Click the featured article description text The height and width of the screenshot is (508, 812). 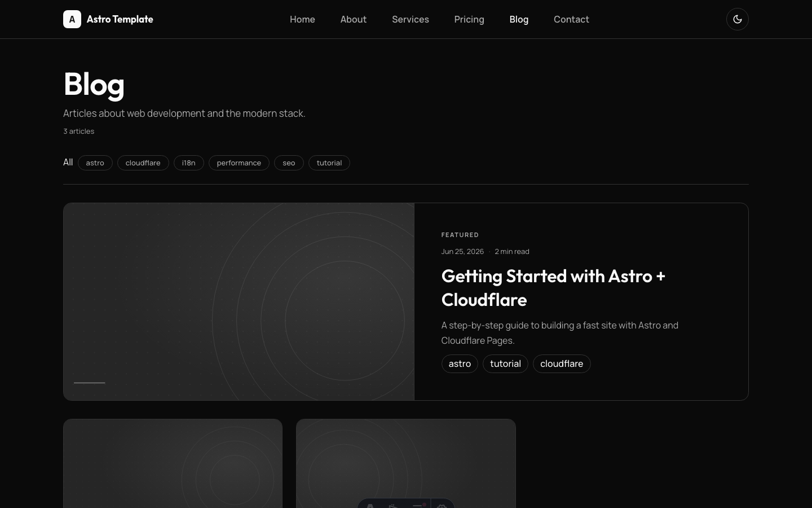(x=560, y=333)
